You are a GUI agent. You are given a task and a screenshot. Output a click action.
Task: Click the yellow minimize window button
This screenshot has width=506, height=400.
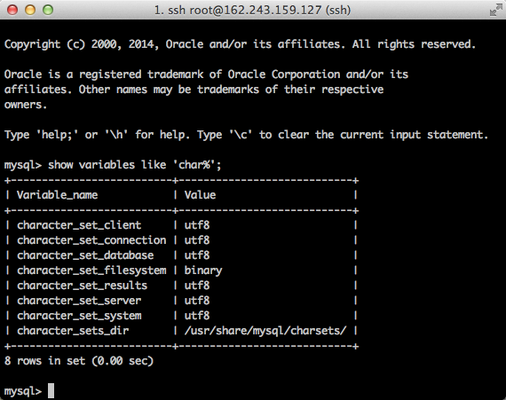[30, 10]
